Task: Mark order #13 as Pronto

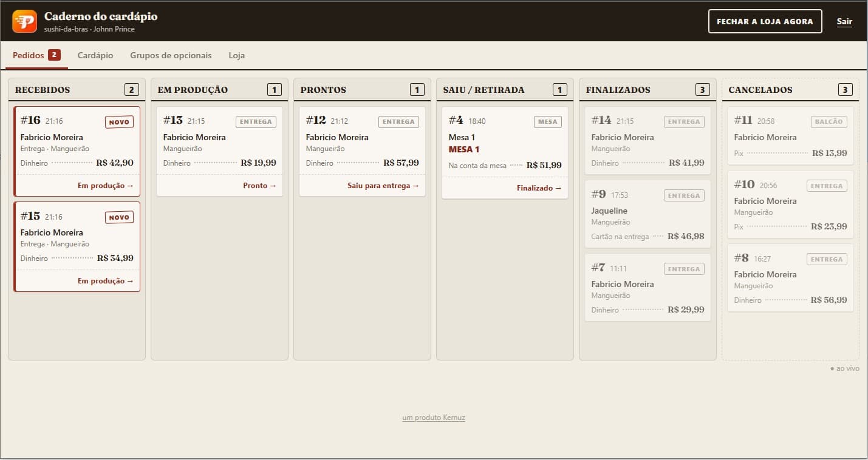Action: coord(259,186)
